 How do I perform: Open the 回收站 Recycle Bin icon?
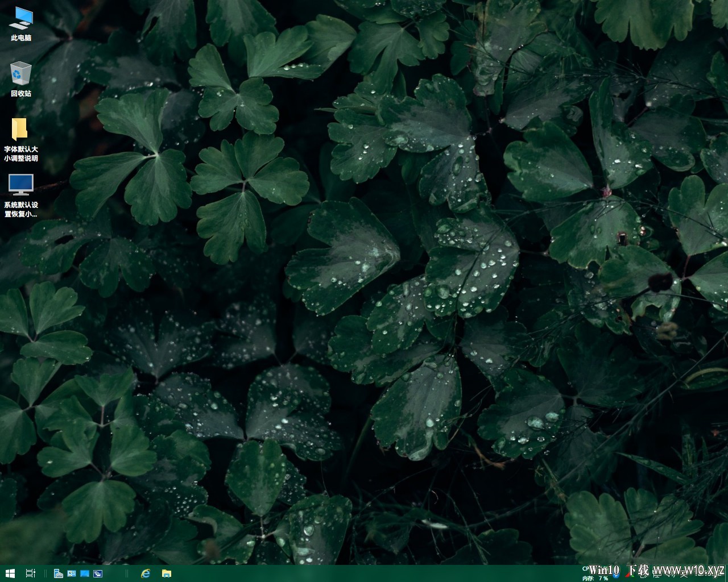[x=21, y=73]
